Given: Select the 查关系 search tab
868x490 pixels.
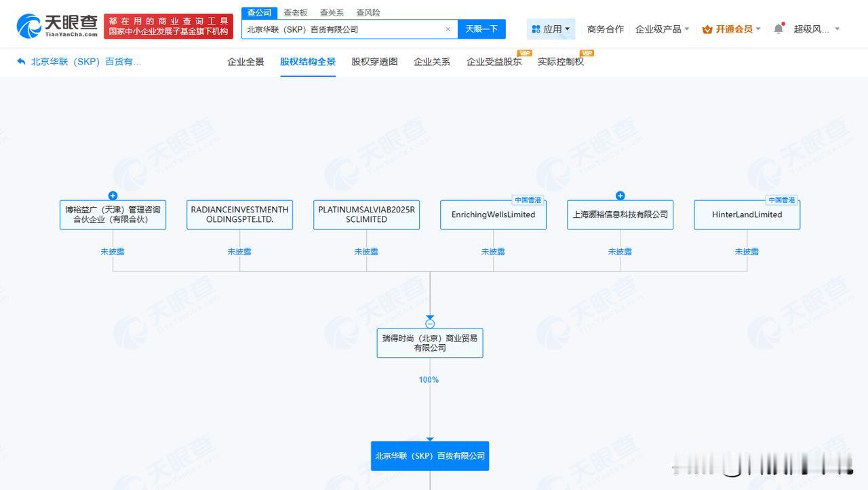Looking at the screenshot, I should (332, 13).
